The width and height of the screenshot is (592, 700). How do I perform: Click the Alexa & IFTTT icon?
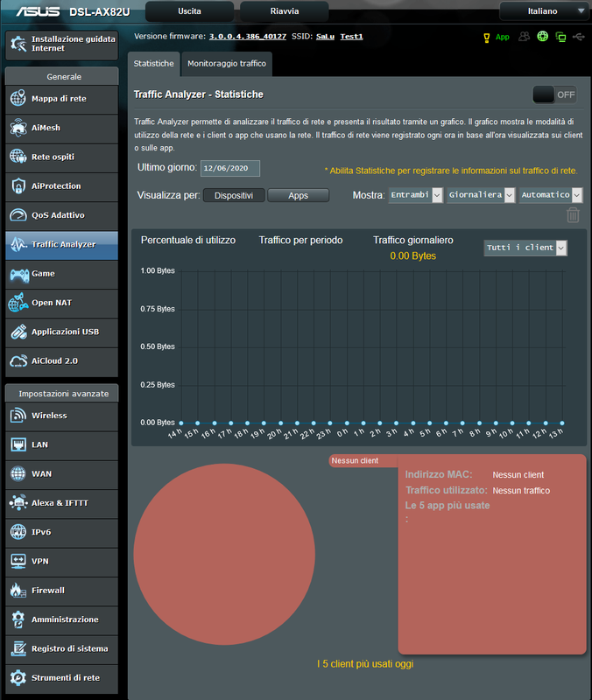(18, 502)
